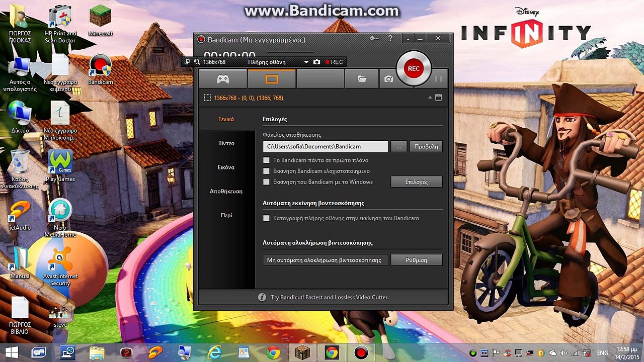Select Bandicam game recording mode gamepad tab
644x362 pixels.
coord(223,79)
